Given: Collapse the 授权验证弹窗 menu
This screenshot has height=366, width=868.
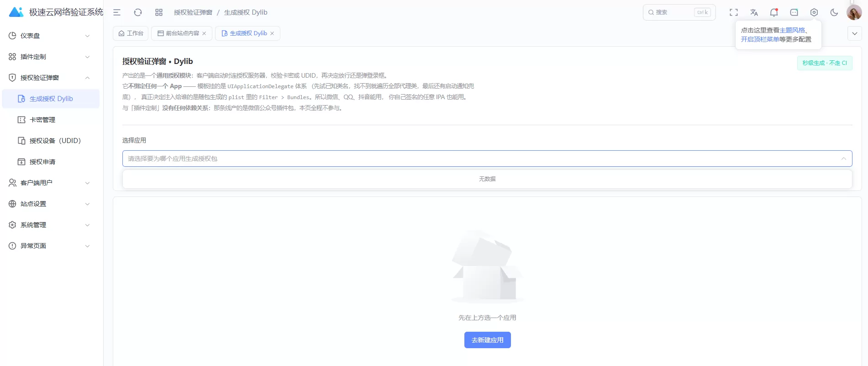Looking at the screenshot, I should tap(50, 78).
